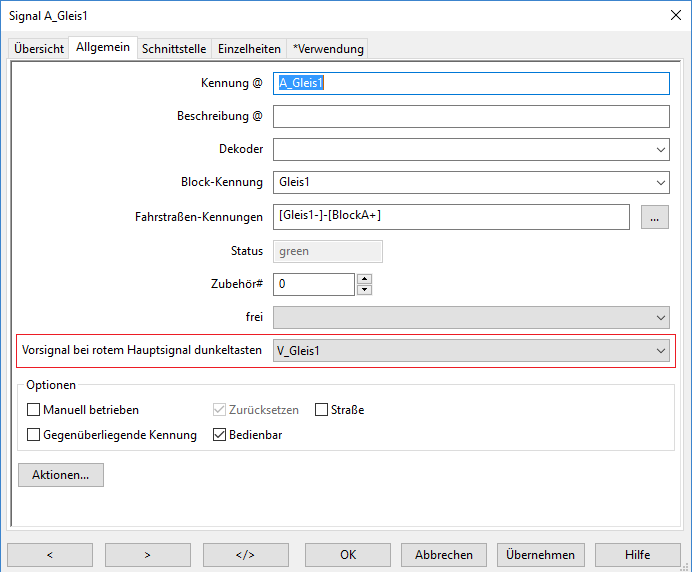This screenshot has width=692, height=572.
Task: Click into the Beschreibung input field
Action: (470, 117)
